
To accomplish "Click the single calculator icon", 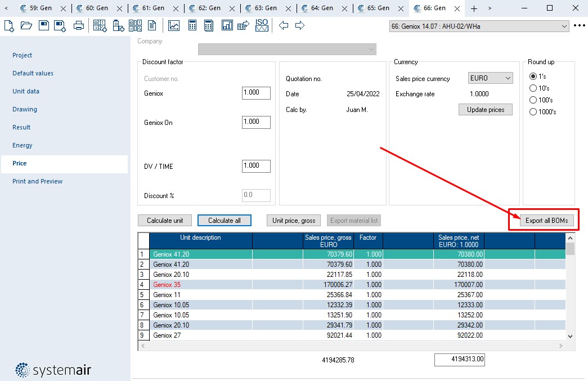I will coord(192,26).
